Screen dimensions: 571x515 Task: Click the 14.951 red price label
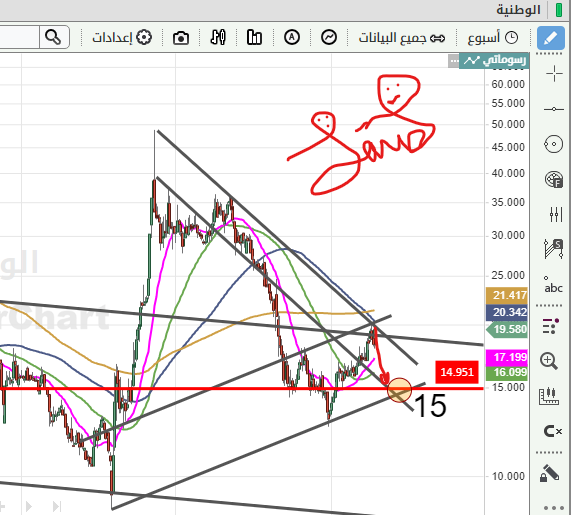[457, 372]
